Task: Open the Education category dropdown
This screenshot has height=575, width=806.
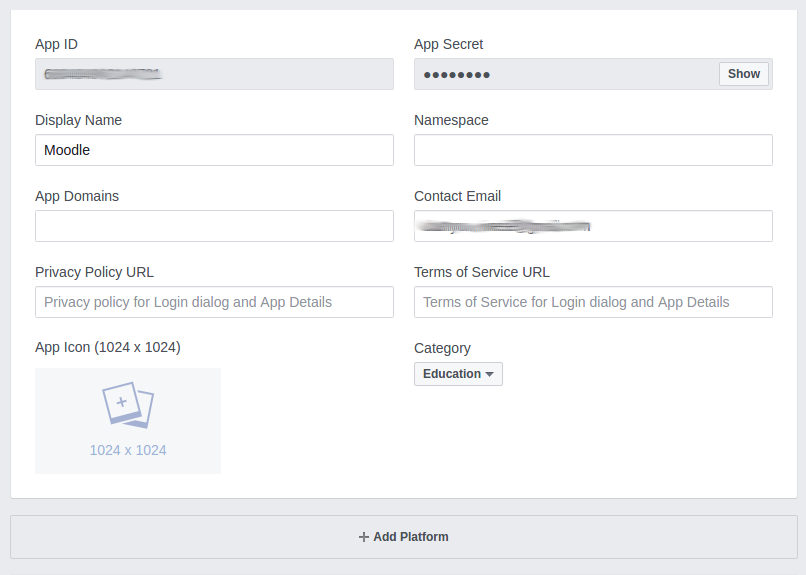Action: [458, 374]
